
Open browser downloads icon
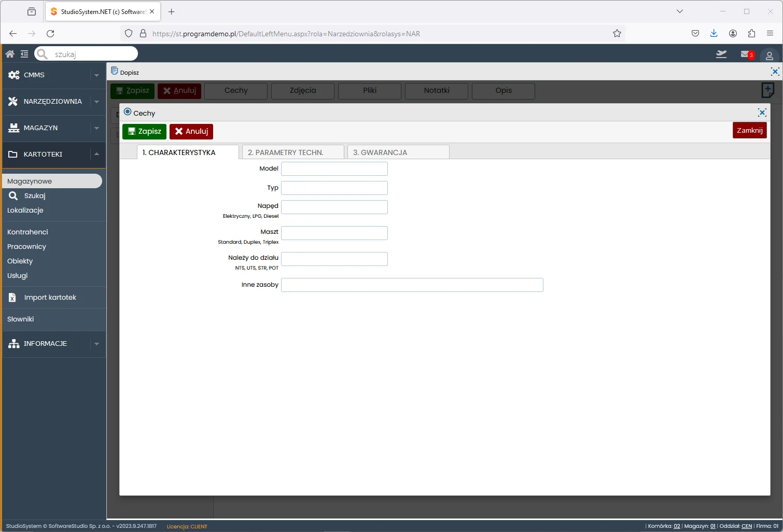click(x=714, y=34)
